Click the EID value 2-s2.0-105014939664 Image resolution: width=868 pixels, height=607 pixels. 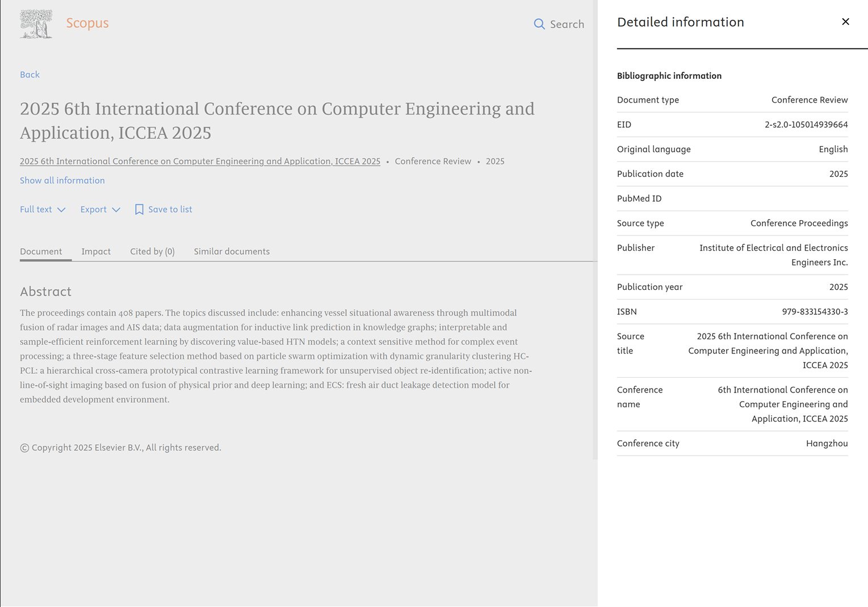pos(806,125)
